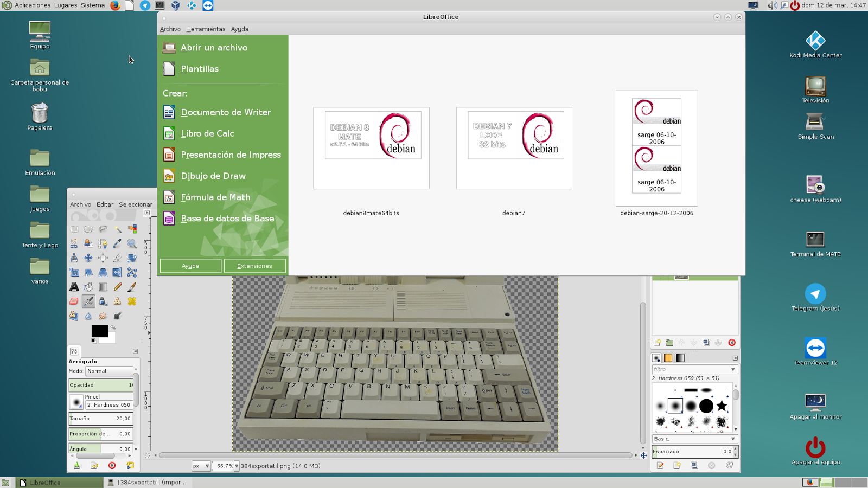Open the debian8mate64bits recent document thumbnail
The width and height of the screenshot is (868, 488).
pyautogui.click(x=371, y=148)
